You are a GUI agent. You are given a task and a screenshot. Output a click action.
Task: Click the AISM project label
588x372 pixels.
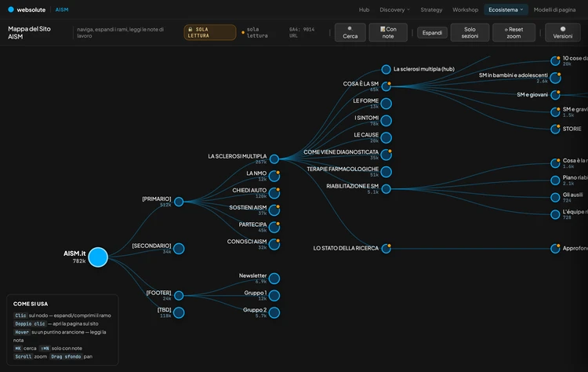[62, 9]
